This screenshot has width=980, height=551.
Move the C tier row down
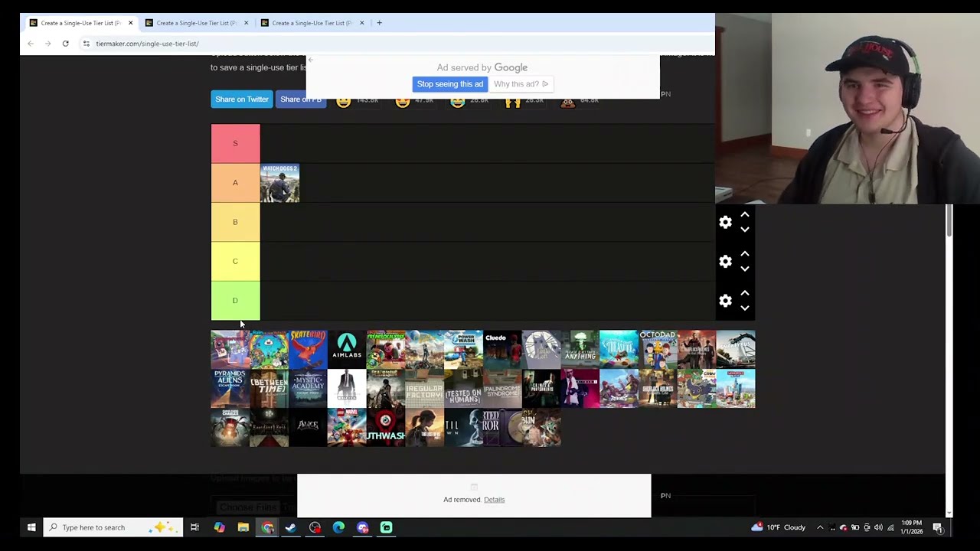click(x=745, y=269)
